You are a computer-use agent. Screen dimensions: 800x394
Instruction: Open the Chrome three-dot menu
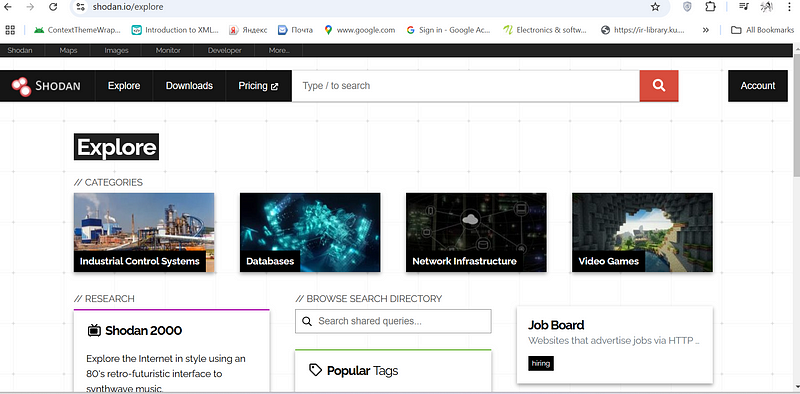click(x=790, y=7)
